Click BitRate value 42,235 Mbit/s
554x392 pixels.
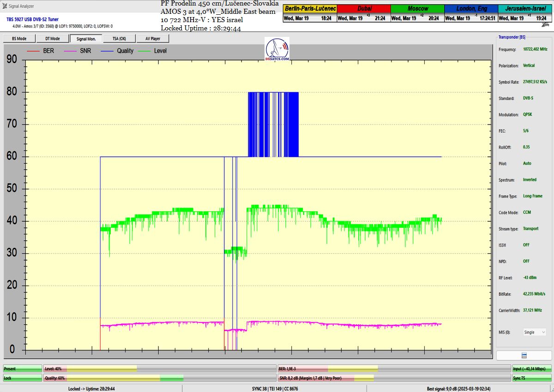point(534,294)
